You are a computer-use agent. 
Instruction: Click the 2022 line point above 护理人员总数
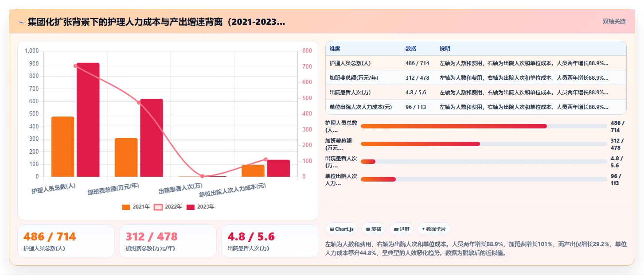tap(75, 66)
